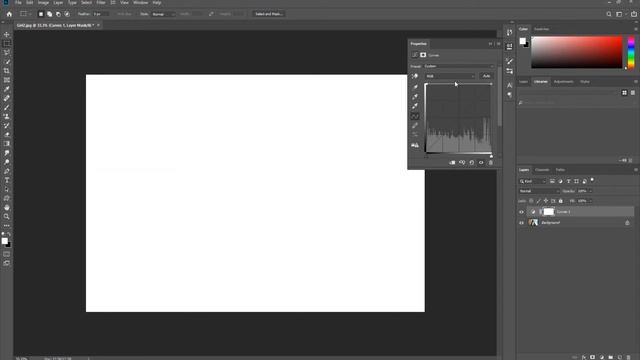
Task: Click the Color panel foreground swatch
Action: [522, 41]
